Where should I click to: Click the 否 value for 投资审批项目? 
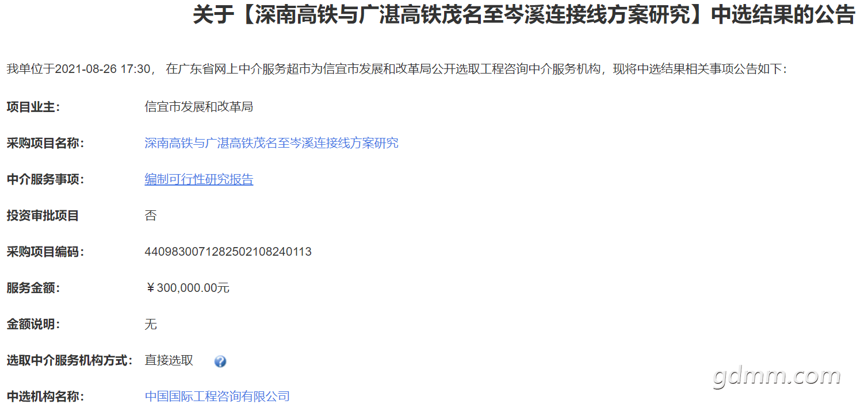point(151,215)
